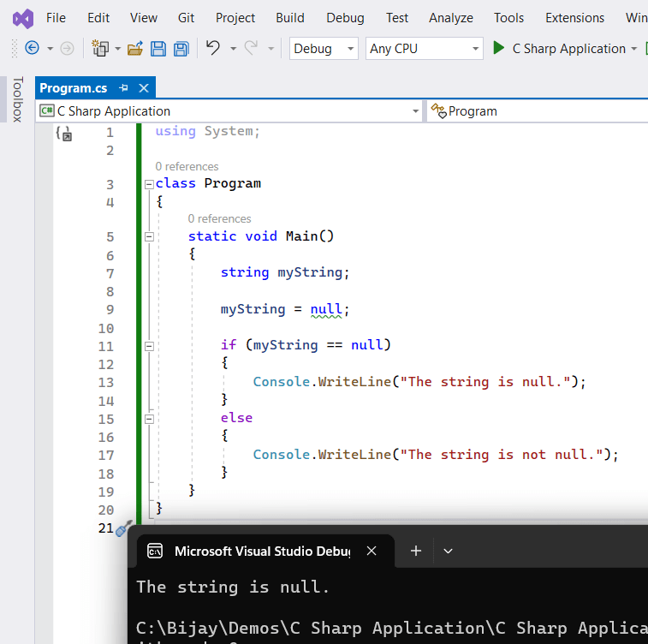This screenshot has height=644, width=648.
Task: Open the View menu
Action: point(144,18)
